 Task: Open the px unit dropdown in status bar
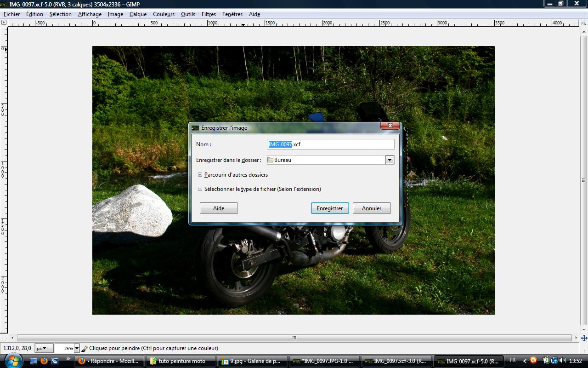pyautogui.click(x=44, y=348)
